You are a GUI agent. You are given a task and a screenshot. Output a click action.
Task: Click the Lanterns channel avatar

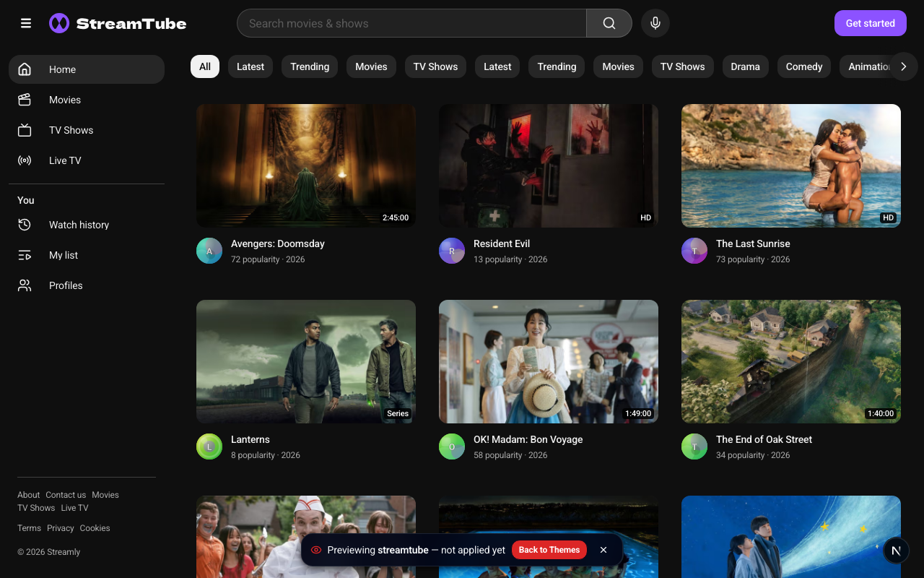[x=209, y=447]
